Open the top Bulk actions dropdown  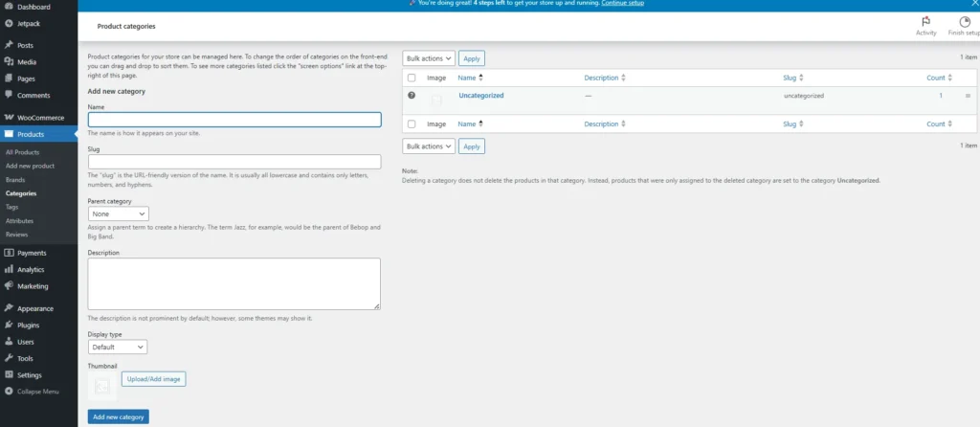(429, 58)
